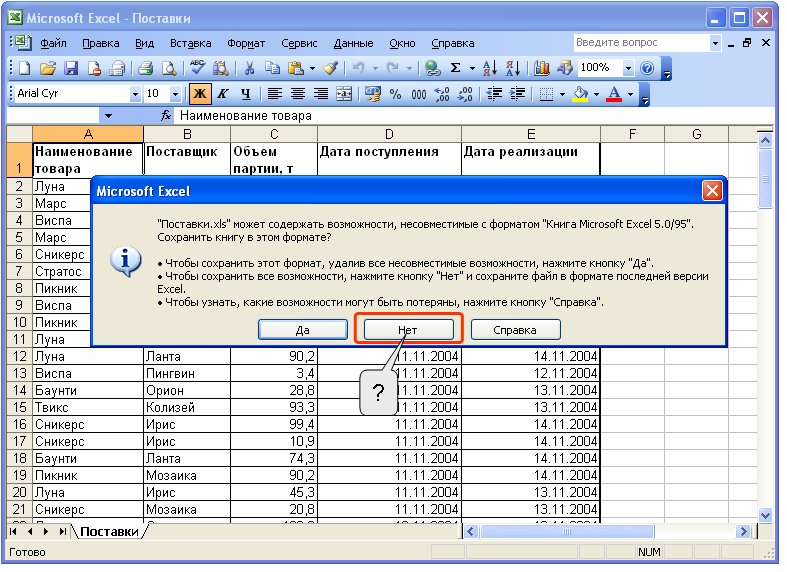Toggle underline Ч formatting

246,94
